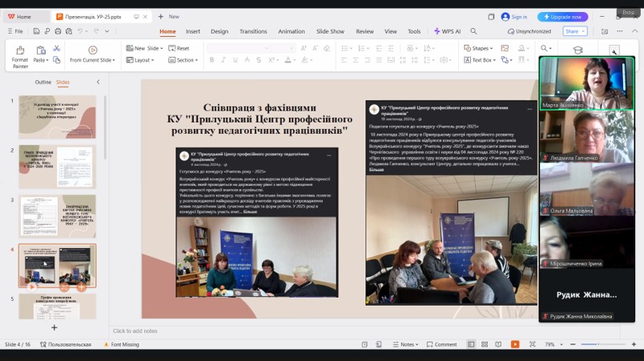Click the Share button
The image size is (644, 361).
coord(574,31)
